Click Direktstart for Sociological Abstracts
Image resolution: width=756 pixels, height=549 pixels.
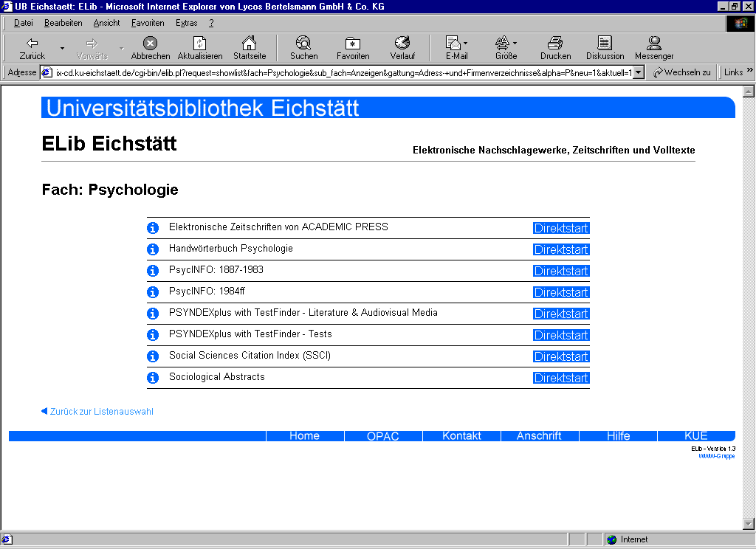[561, 378]
